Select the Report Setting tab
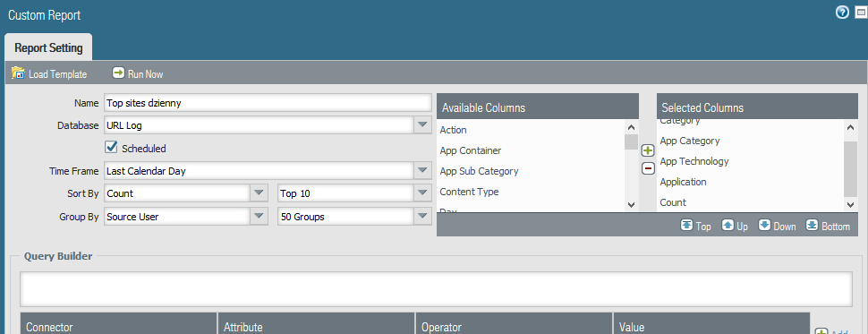 (x=48, y=47)
